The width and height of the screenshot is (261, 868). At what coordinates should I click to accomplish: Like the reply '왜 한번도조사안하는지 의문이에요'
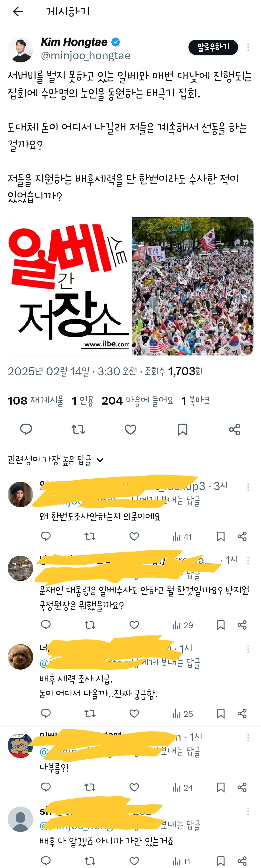[x=134, y=536]
